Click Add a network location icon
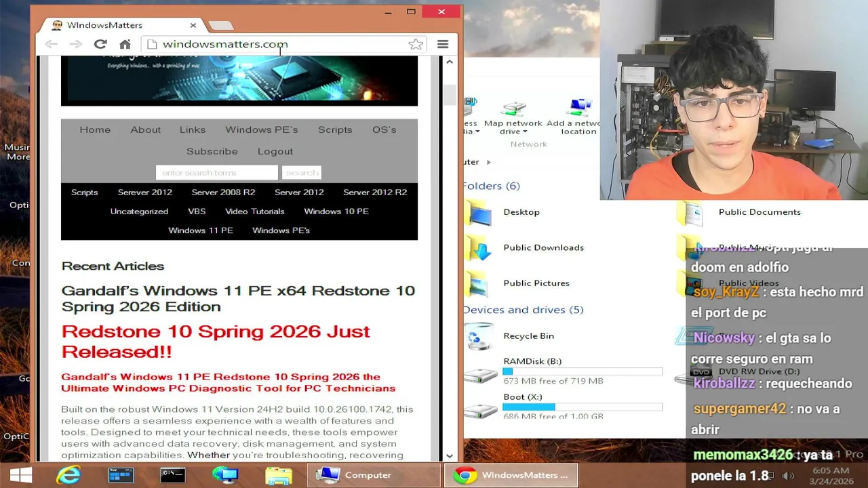868x488 pixels. pyautogui.click(x=580, y=108)
